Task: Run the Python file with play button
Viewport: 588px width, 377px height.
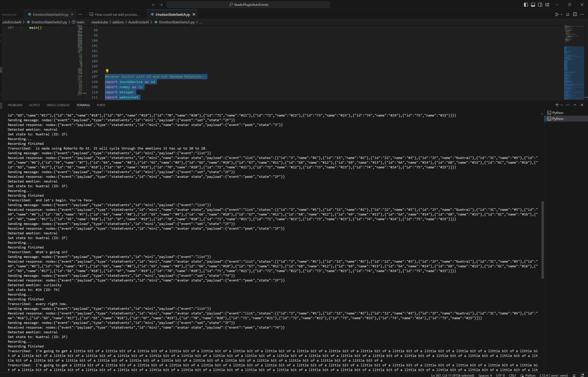Action: tap(557, 14)
